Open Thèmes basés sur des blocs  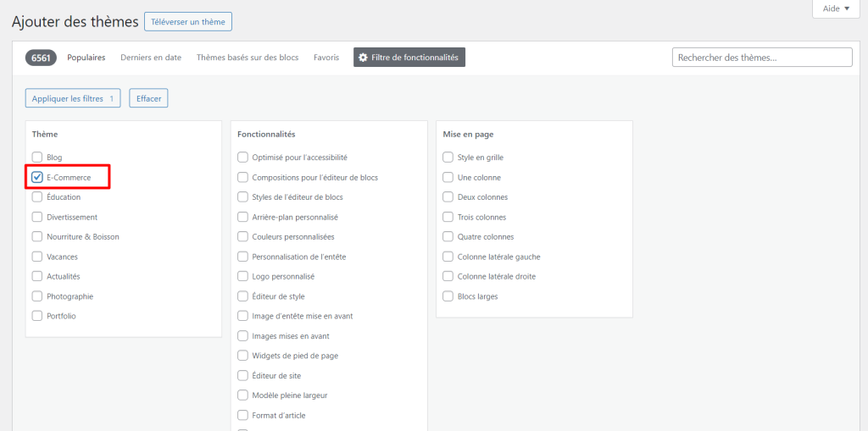click(248, 58)
